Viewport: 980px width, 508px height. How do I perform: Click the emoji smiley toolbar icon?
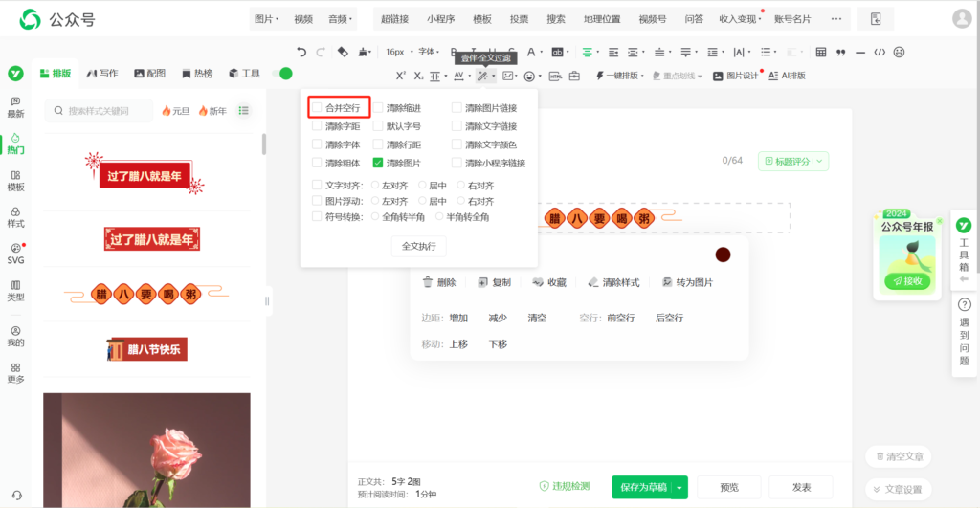coord(899,52)
